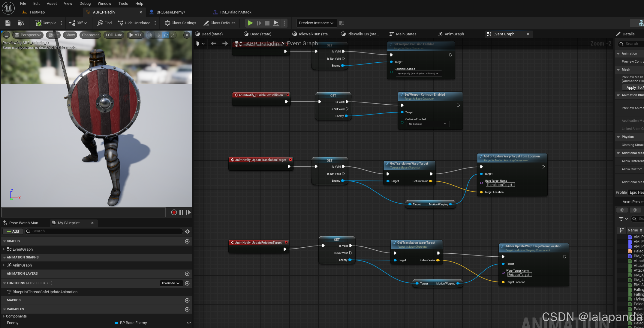Click the Browse to asset icon
This screenshot has width=644, height=328.
coord(21,23)
